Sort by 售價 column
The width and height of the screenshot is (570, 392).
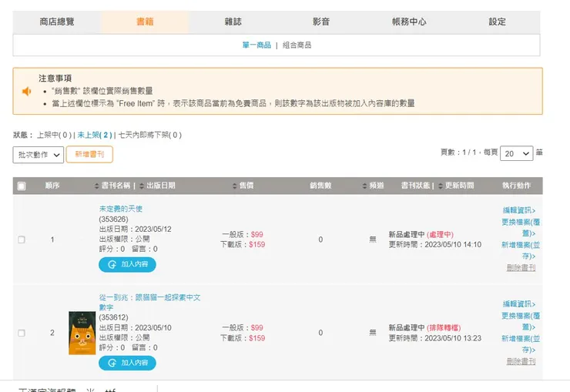pyautogui.click(x=243, y=186)
